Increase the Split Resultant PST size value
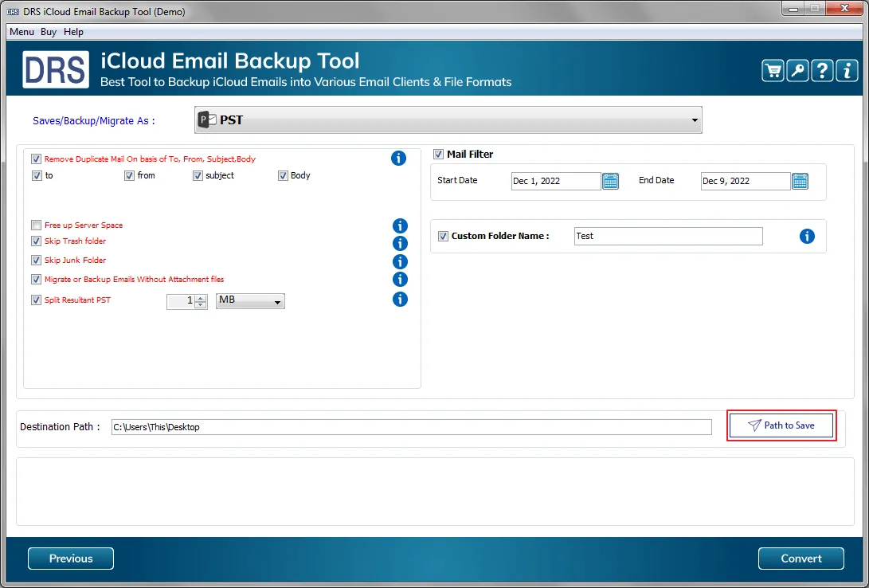The width and height of the screenshot is (869, 588). 200,298
